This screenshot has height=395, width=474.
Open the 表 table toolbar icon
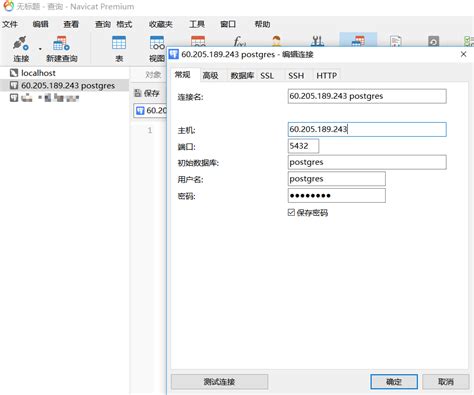pos(119,44)
